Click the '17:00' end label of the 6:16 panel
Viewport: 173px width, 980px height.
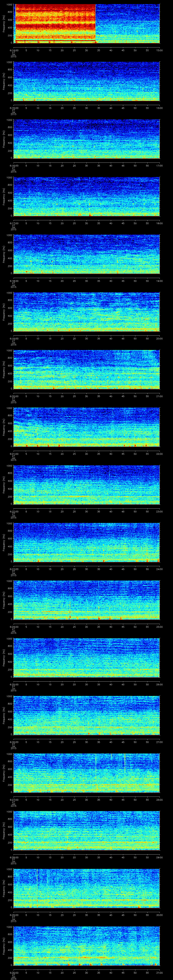tap(159, 166)
